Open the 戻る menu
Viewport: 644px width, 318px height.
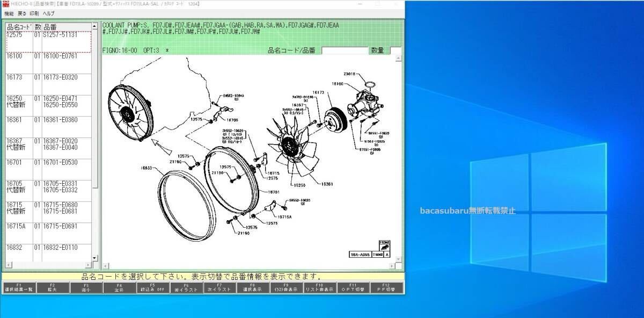point(22,13)
